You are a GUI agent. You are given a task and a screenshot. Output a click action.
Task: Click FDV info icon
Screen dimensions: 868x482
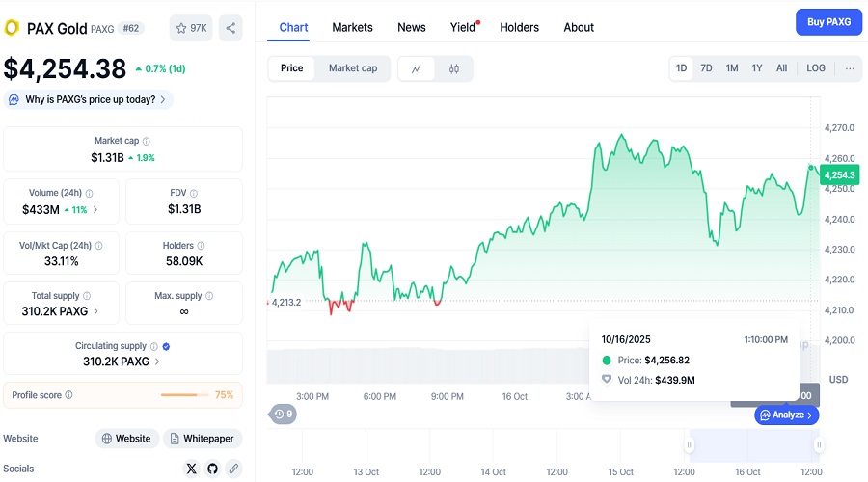(194, 193)
